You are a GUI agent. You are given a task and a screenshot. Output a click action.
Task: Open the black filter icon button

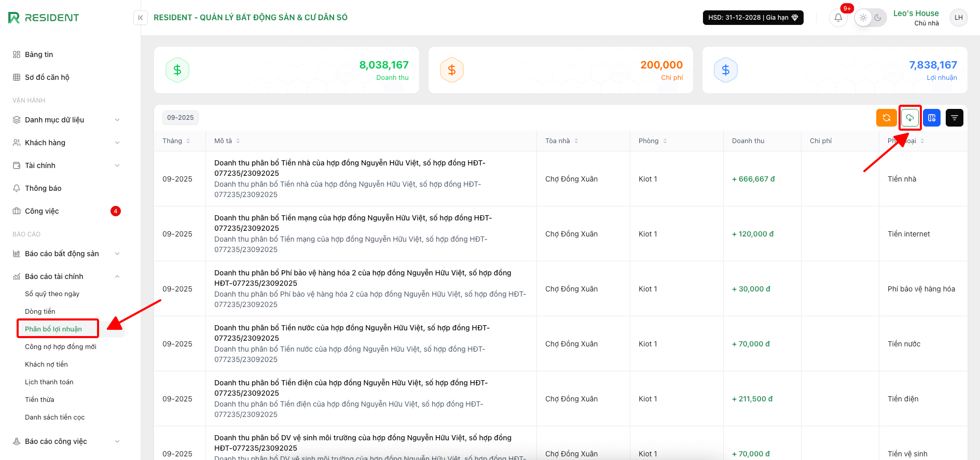tap(954, 118)
